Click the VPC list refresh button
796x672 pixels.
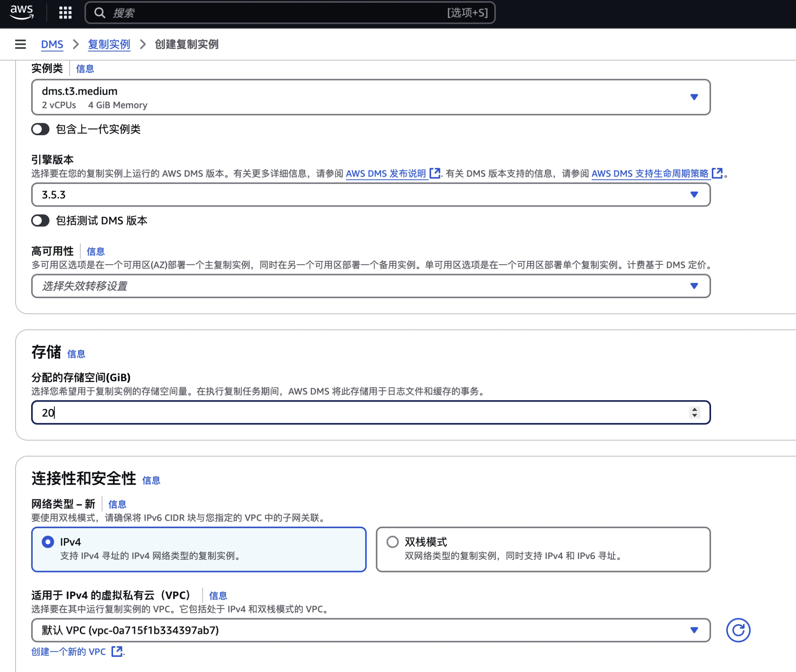[738, 630]
